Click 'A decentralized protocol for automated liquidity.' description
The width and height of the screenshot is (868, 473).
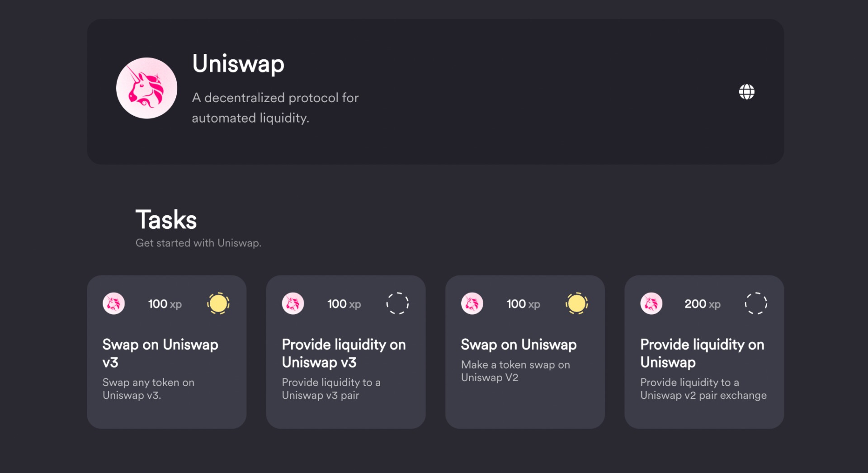coord(275,108)
